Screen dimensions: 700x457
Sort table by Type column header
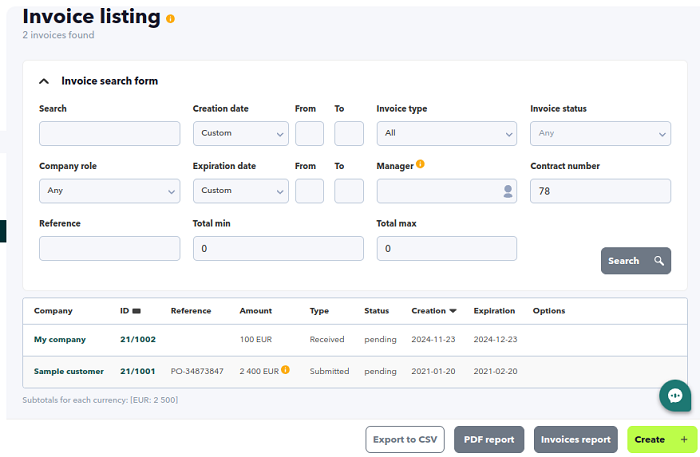[x=319, y=311]
